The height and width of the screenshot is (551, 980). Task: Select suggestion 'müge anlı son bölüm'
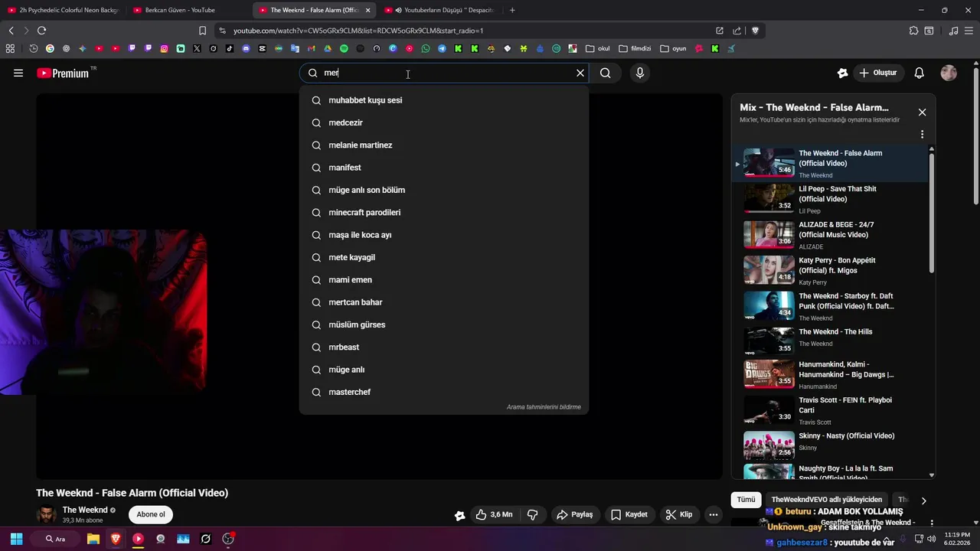click(444, 190)
